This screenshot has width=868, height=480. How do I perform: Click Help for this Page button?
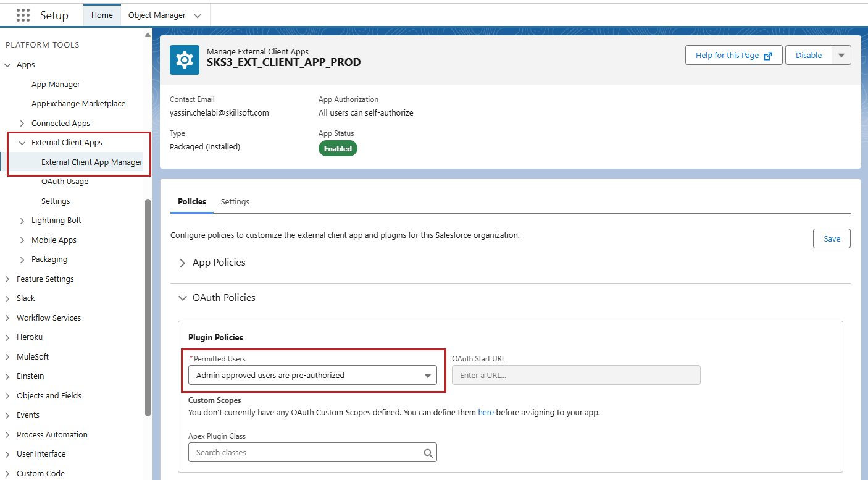[x=734, y=55]
